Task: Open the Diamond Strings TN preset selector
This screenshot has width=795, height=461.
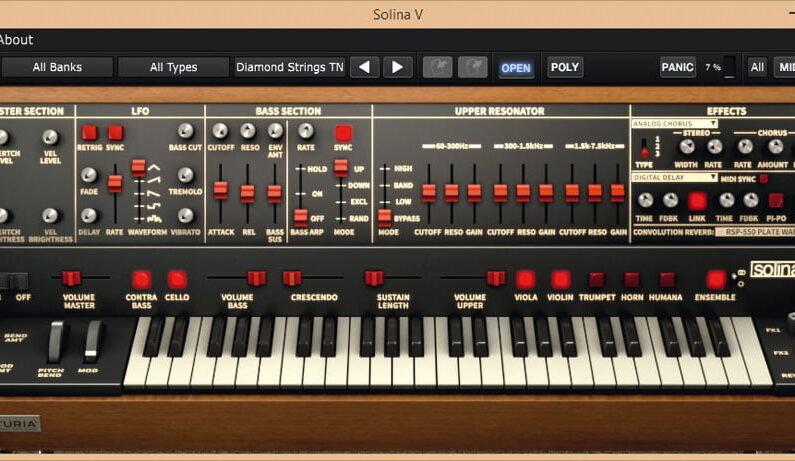Action: coord(290,67)
